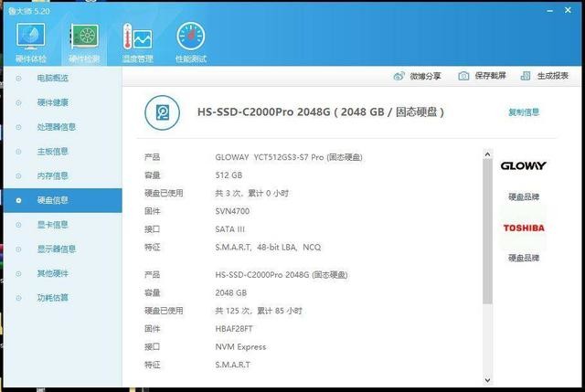This screenshot has height=392, width=585.
Task: Click the bullet icon beside 功耗估算
Action: click(18, 298)
